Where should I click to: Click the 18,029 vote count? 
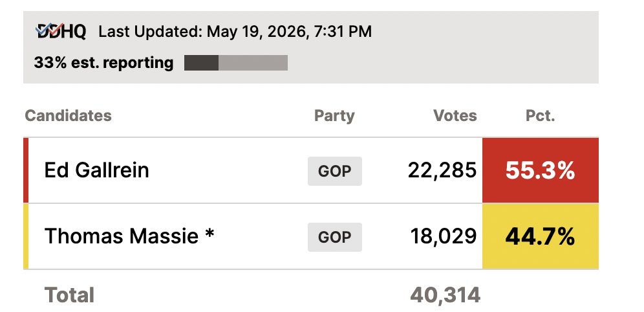(x=444, y=237)
